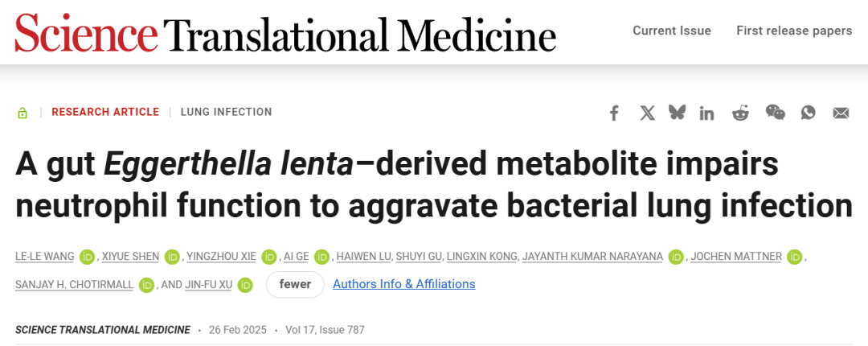
Task: Open Jin-Fu Xu's ORCID iD icon
Action: point(245,285)
